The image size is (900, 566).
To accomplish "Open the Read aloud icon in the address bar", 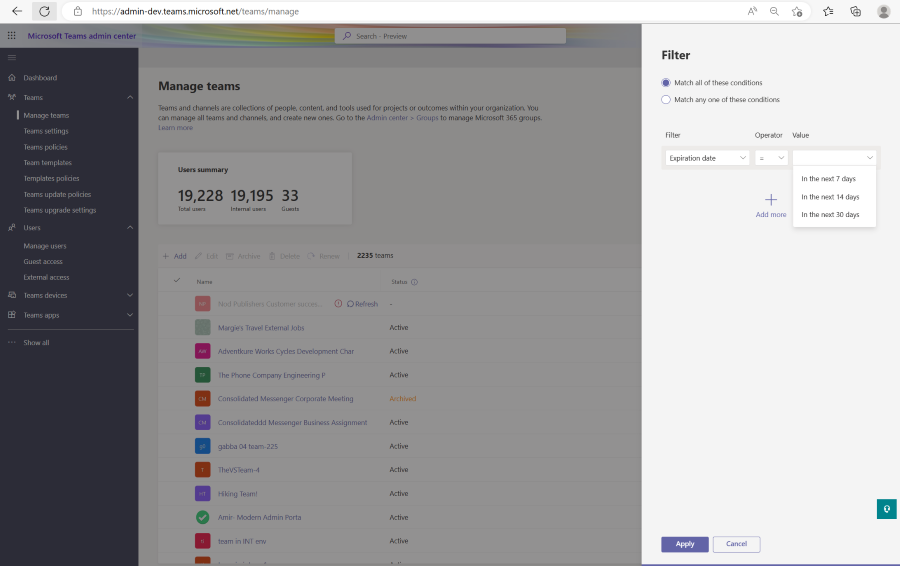I will pos(752,11).
